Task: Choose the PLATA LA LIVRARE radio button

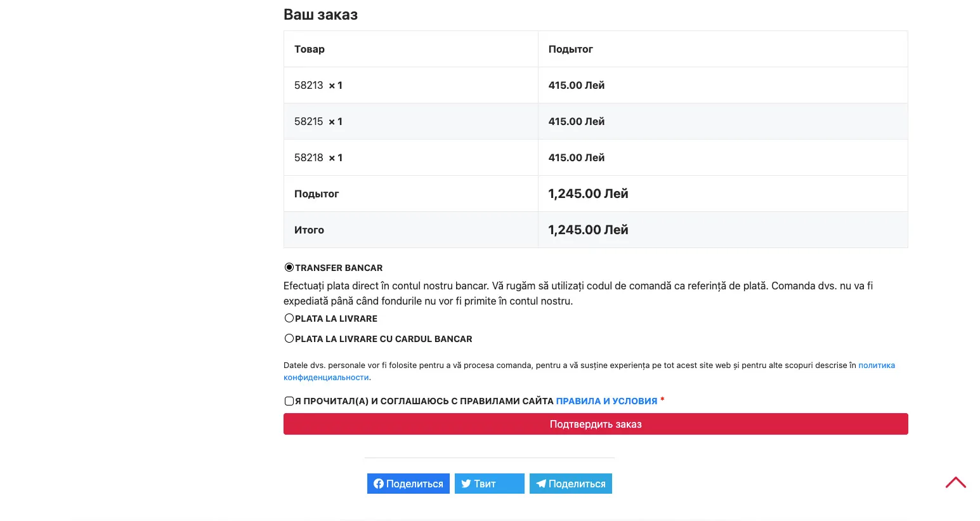Action: [x=289, y=319]
